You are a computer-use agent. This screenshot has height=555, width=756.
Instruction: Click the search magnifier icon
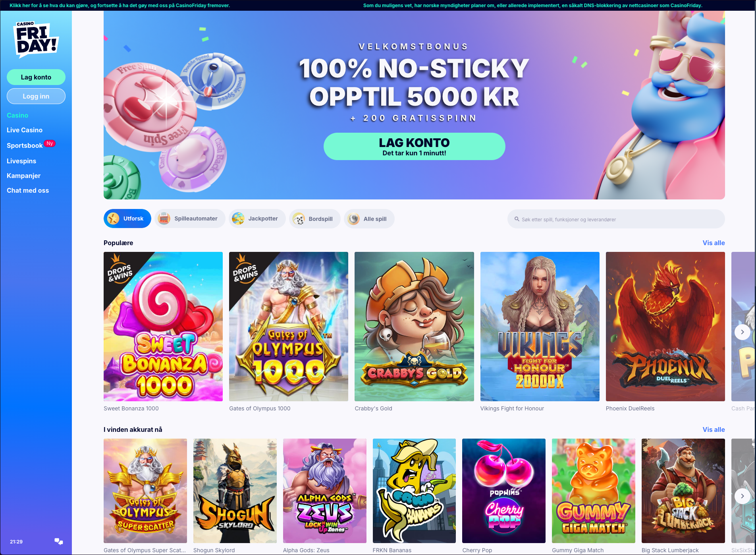[517, 219]
